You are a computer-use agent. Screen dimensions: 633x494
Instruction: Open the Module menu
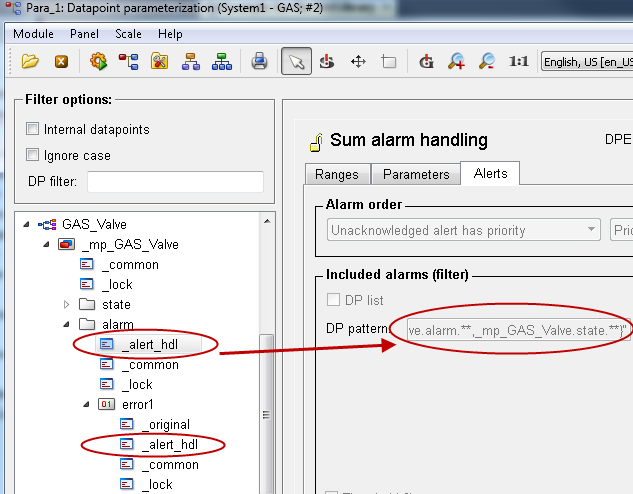click(x=33, y=34)
